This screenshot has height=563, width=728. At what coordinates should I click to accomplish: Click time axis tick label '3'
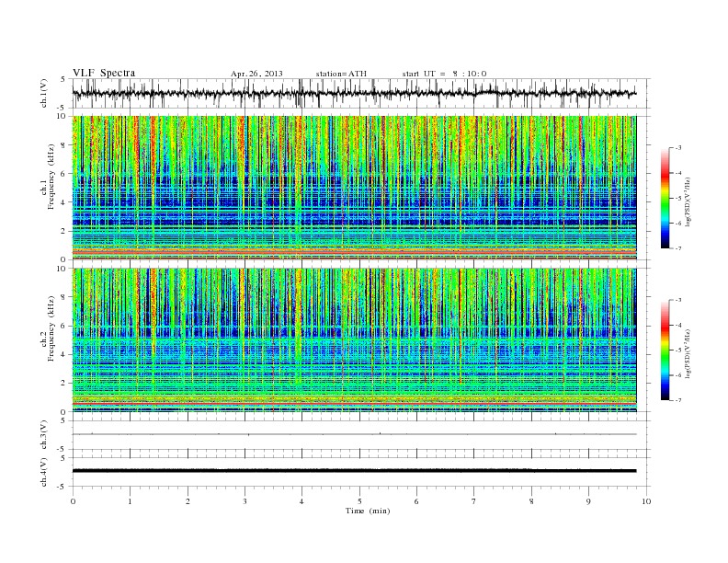pos(245,501)
